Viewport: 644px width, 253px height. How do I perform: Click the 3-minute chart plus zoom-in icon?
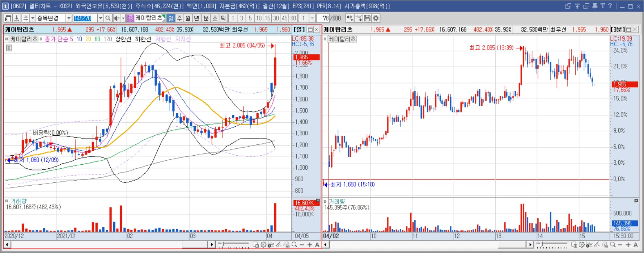628,245
